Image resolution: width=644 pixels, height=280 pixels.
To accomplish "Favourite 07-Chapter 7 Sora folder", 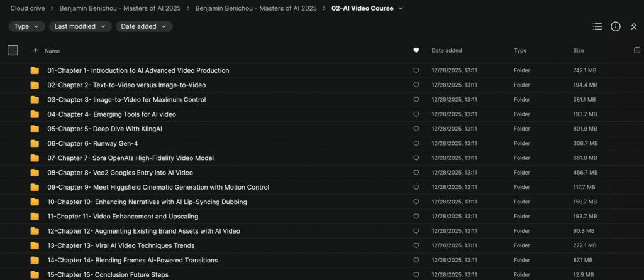I will point(416,158).
